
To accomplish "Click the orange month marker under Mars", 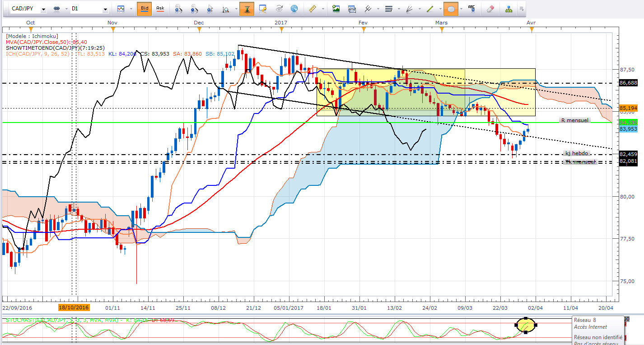I will [x=442, y=29].
